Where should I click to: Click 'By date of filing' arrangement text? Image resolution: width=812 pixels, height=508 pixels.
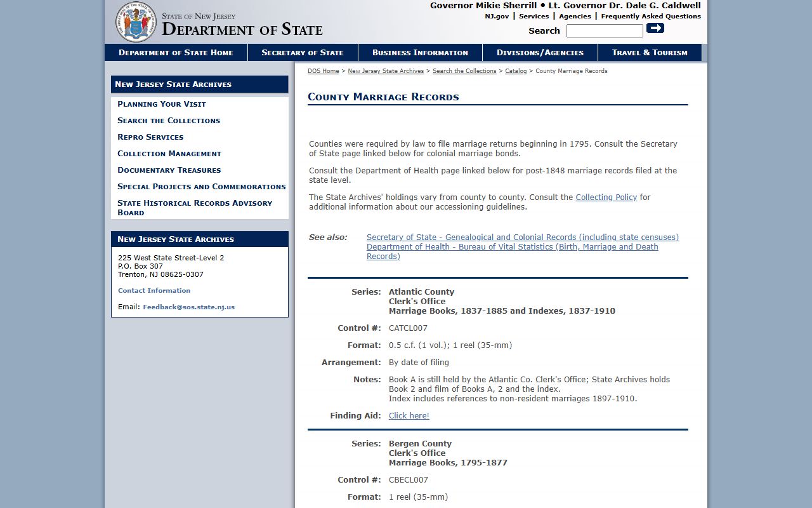click(x=419, y=363)
